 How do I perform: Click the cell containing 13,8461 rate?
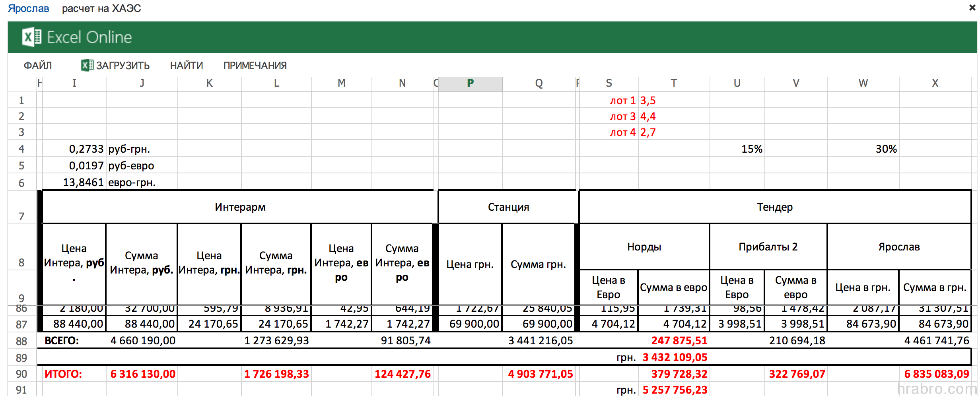pos(74,182)
